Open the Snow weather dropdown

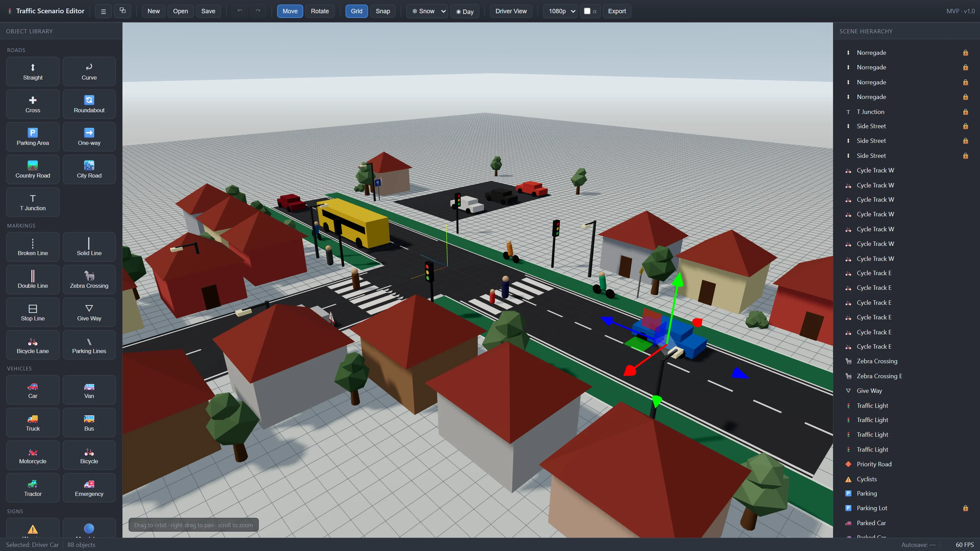427,11
